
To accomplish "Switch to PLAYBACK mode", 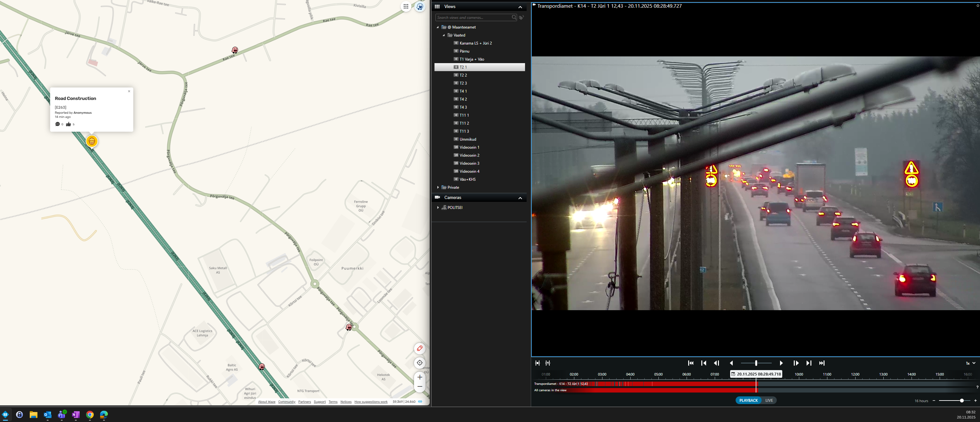I will click(x=748, y=400).
